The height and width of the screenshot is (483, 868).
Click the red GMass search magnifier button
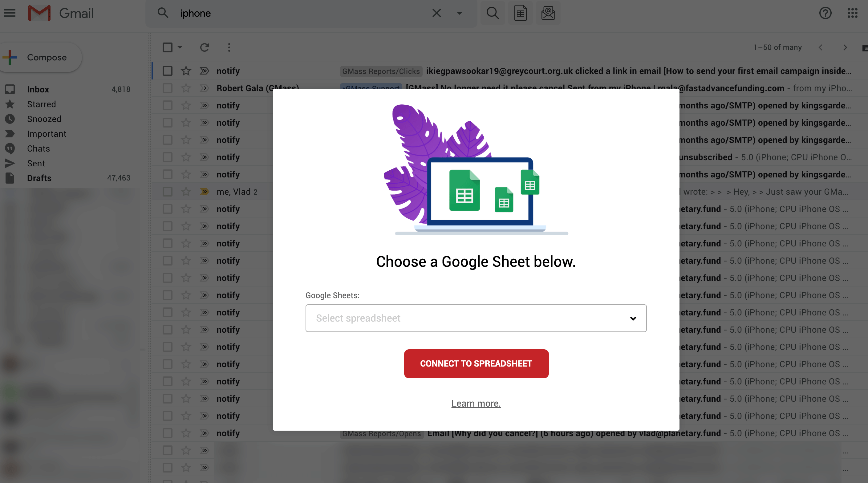(492, 13)
